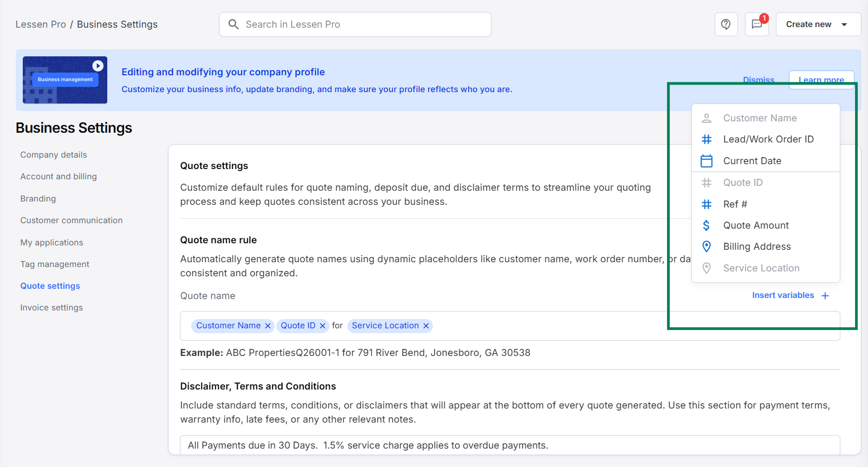868x467 pixels.
Task: Dismiss the company profile banner
Action: pos(758,80)
